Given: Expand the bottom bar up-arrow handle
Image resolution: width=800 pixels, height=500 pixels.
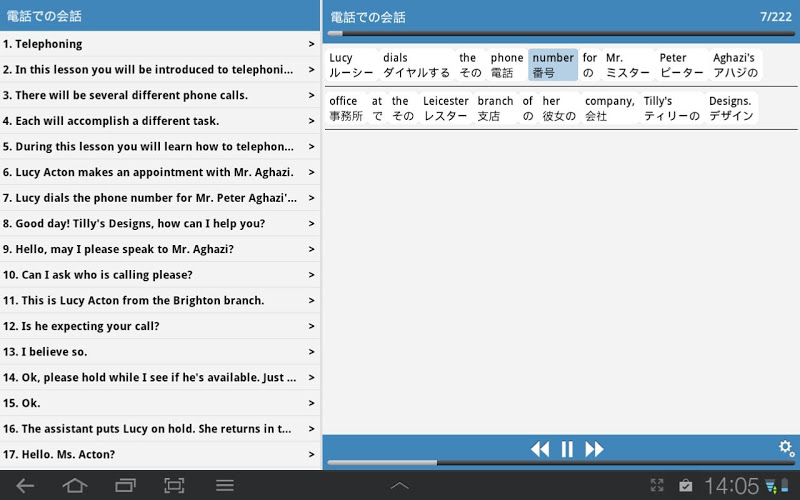Looking at the screenshot, I should (399, 486).
